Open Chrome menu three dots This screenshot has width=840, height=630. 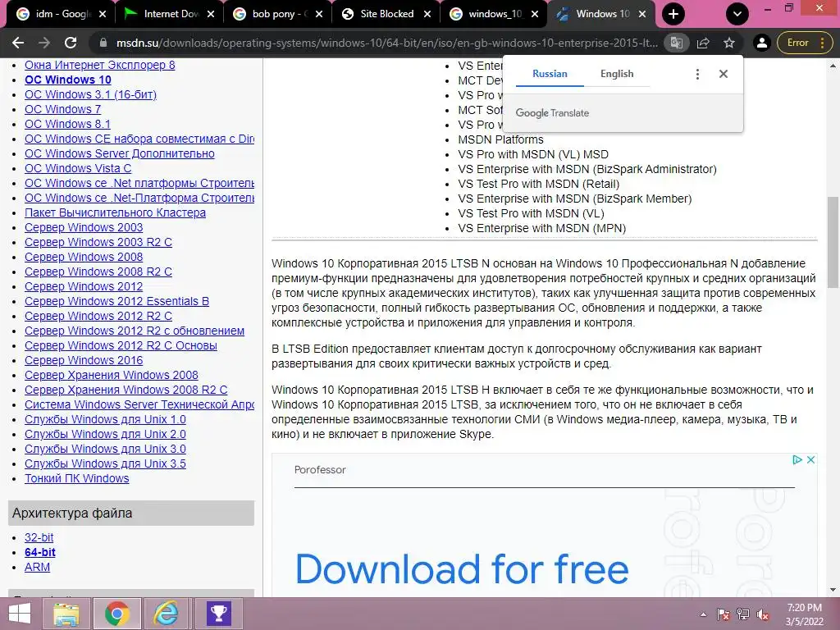point(823,43)
